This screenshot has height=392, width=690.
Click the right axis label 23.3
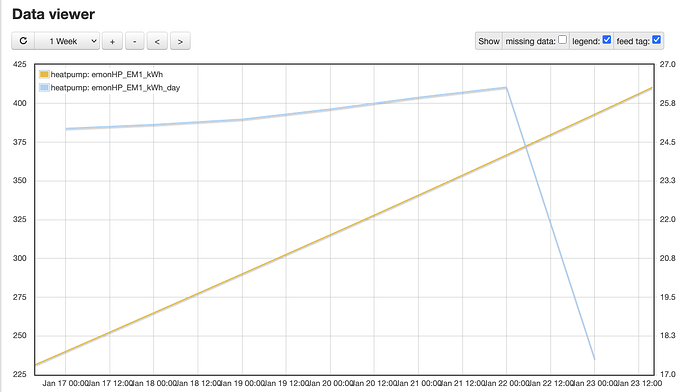(x=667, y=180)
